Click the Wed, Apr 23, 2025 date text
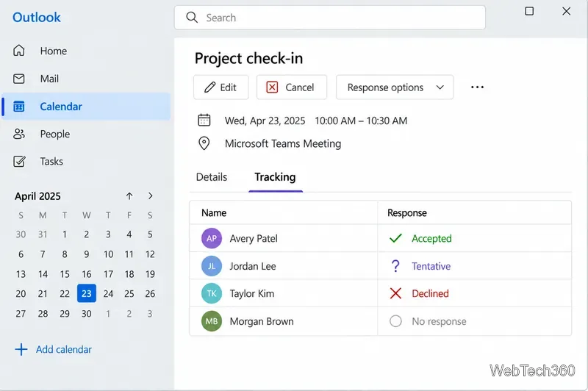Viewport: 588px width, 391px height. click(x=265, y=121)
